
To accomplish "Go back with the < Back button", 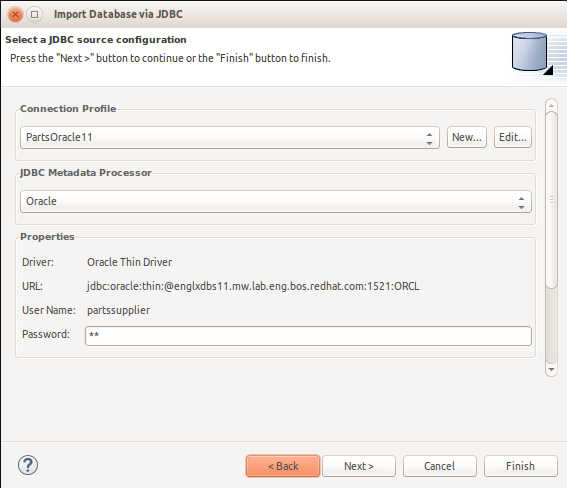I will [283, 466].
